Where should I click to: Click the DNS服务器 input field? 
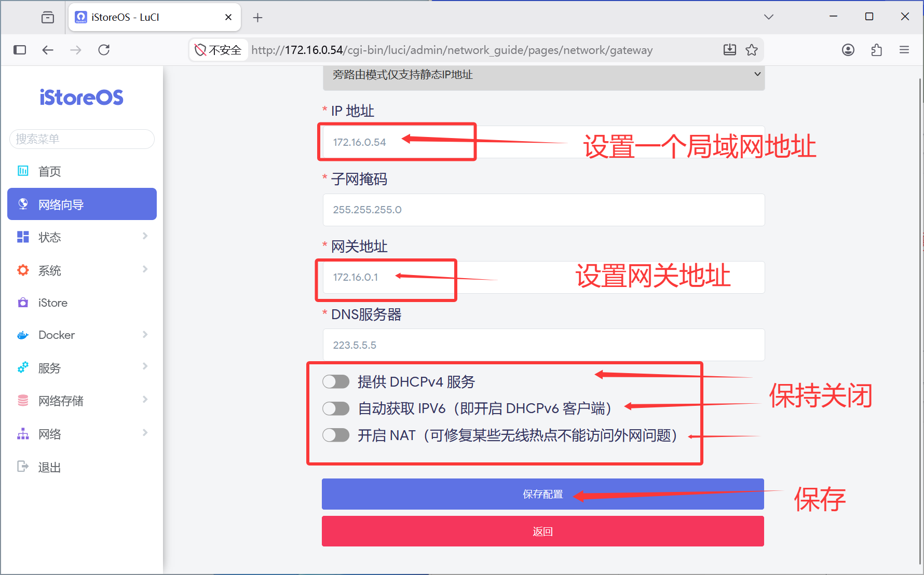click(x=543, y=345)
